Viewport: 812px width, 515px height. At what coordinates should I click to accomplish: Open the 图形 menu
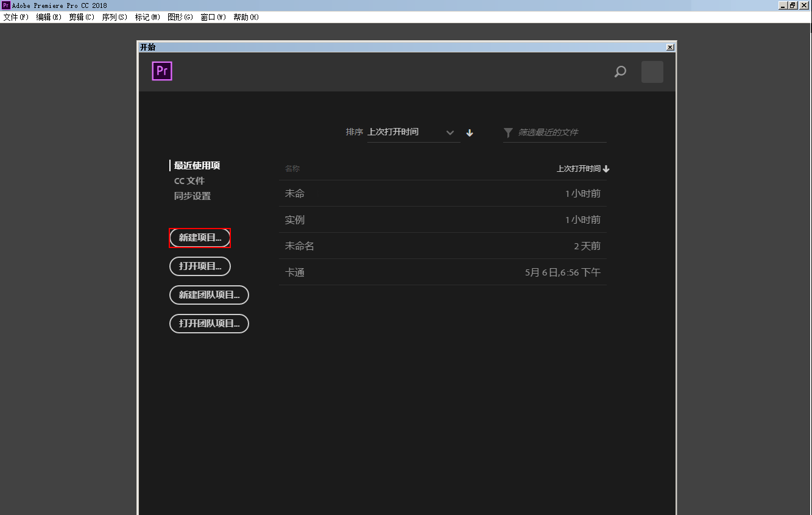point(180,17)
